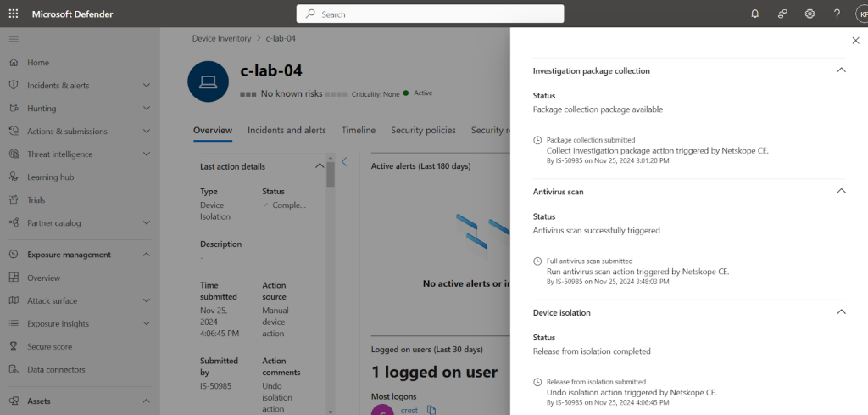Collapse the Device isolation section
868x415 pixels.
(x=841, y=312)
